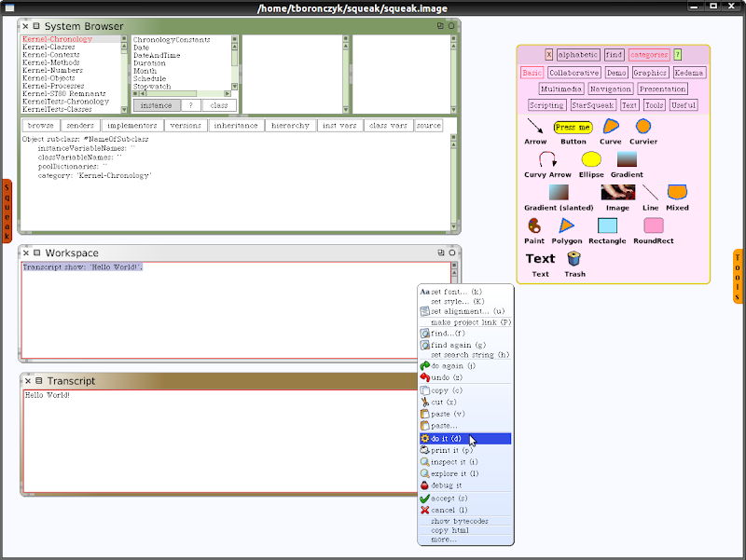Choose 'more...' at menu bottom
This screenshot has width=746, height=560.
[x=465, y=540]
